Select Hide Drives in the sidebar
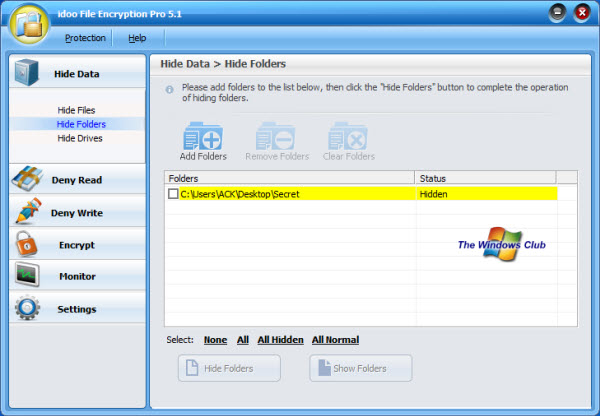600x416 pixels. pyautogui.click(x=80, y=138)
